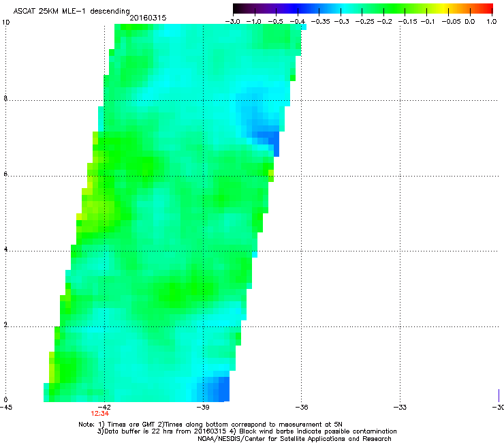The width and height of the screenshot is (504, 443).
Task: Click the longitude axis label -33
Action: point(400,408)
